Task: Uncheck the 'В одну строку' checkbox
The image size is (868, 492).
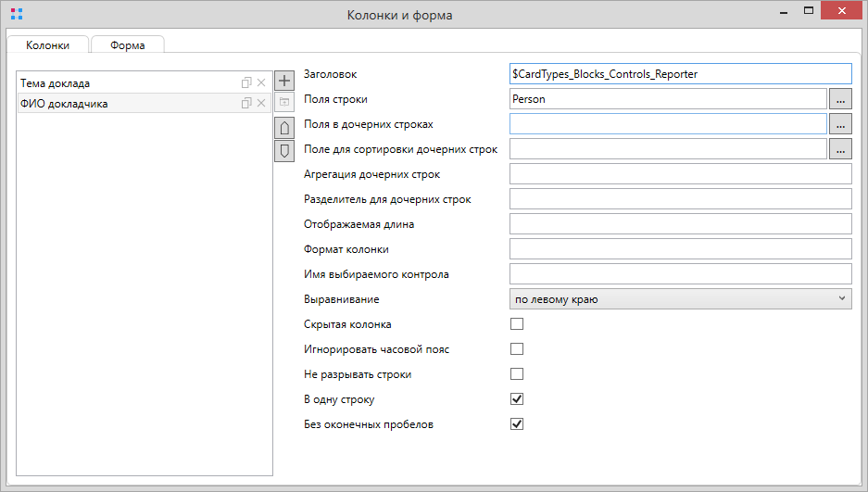Action: tap(517, 399)
